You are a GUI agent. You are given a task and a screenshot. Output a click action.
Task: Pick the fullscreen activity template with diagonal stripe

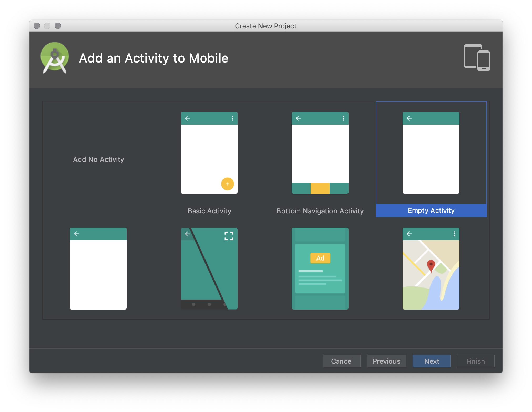[209, 269]
